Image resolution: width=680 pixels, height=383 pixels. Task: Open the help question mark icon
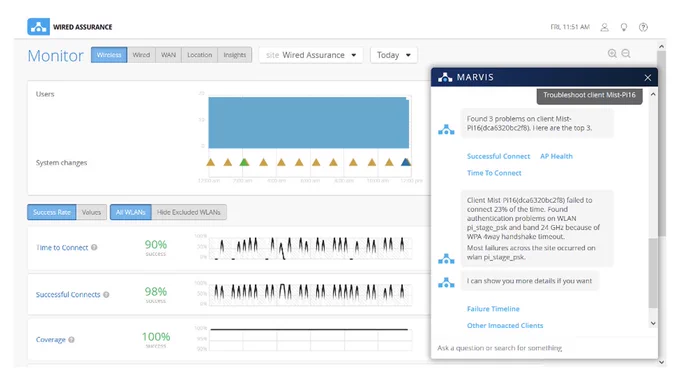(643, 27)
